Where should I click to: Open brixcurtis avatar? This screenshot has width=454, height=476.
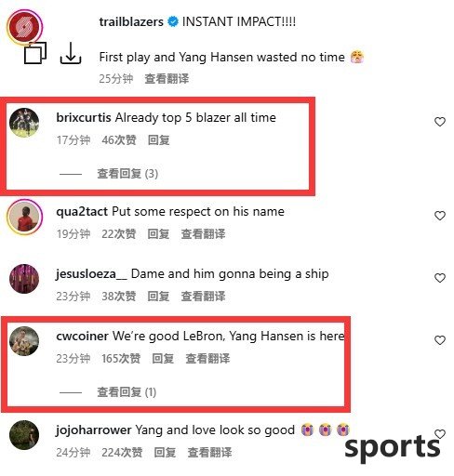tap(24, 123)
